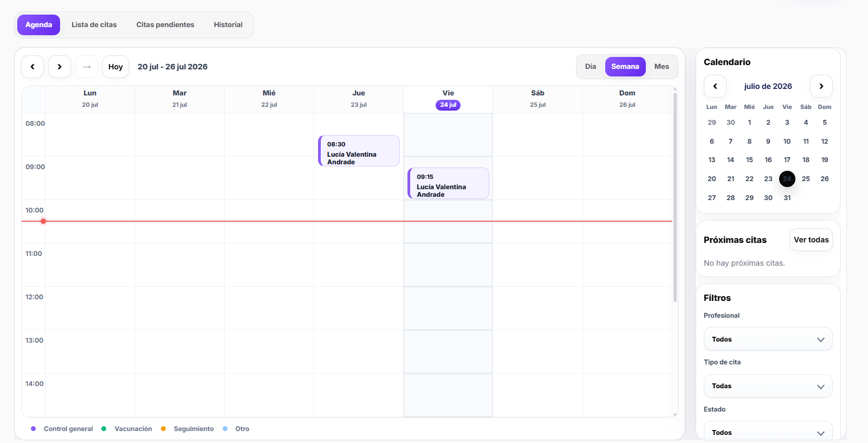Select day 31 in mini calendar
The height and width of the screenshot is (443, 868).
787,198
